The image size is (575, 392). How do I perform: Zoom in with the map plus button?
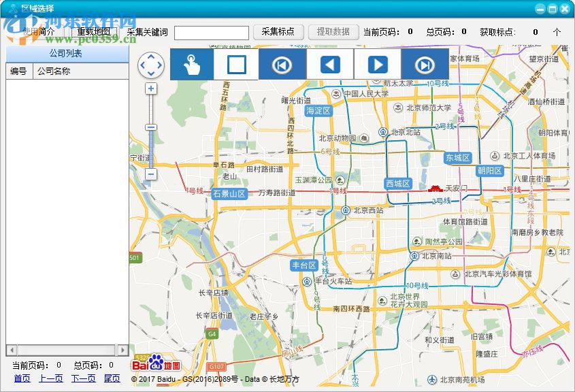(x=151, y=88)
